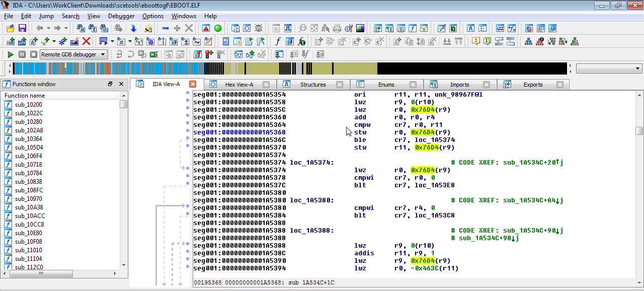Click the function 'f' italic toolbar icon
The height and width of the screenshot is (291, 644).
click(278, 41)
